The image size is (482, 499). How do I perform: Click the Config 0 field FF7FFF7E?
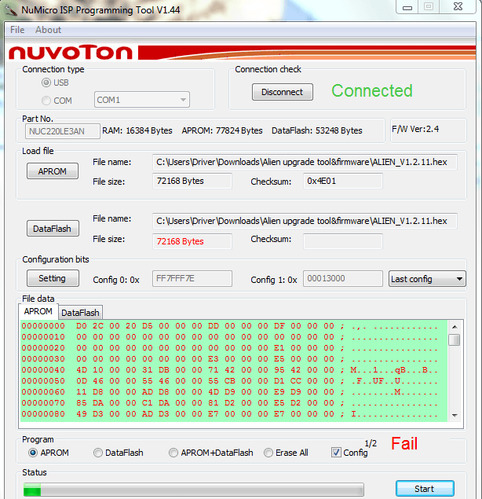click(192, 278)
